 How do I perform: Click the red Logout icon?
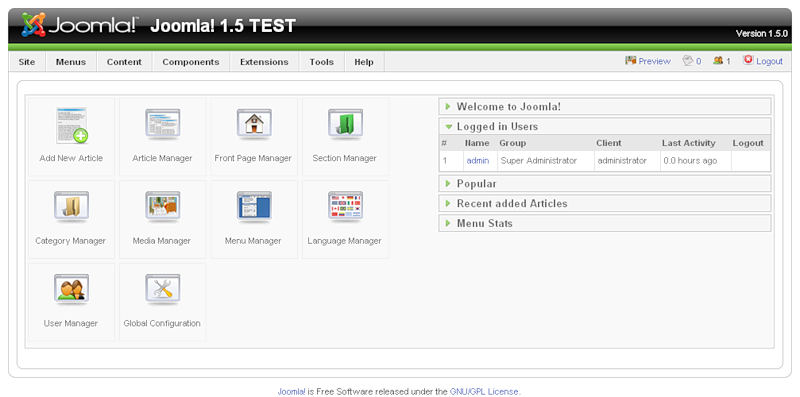(748, 60)
